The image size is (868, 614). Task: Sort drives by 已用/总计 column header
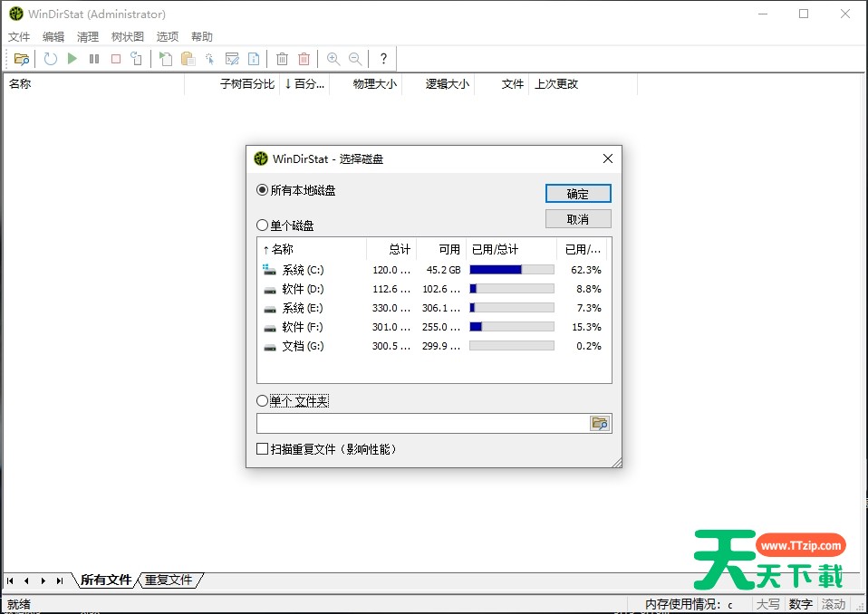(x=512, y=249)
